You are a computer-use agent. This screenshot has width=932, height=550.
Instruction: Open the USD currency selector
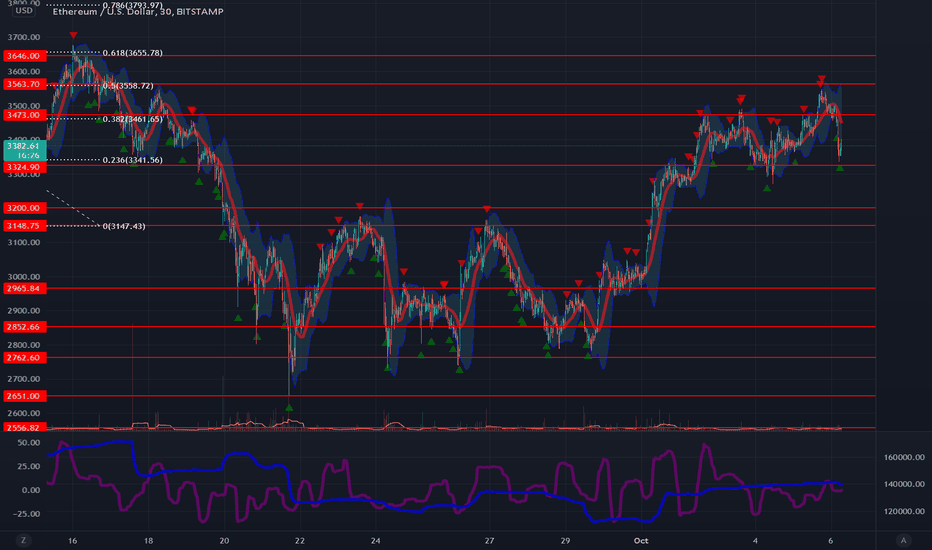point(24,10)
